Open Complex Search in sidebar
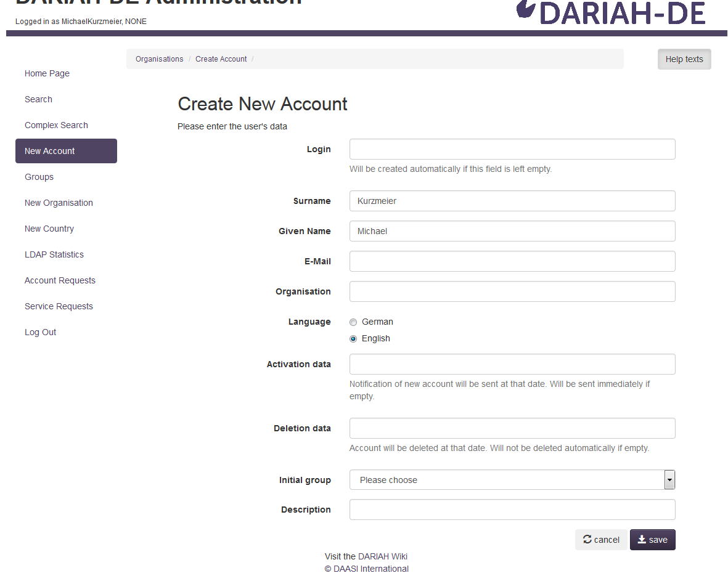728x581 pixels. [56, 125]
